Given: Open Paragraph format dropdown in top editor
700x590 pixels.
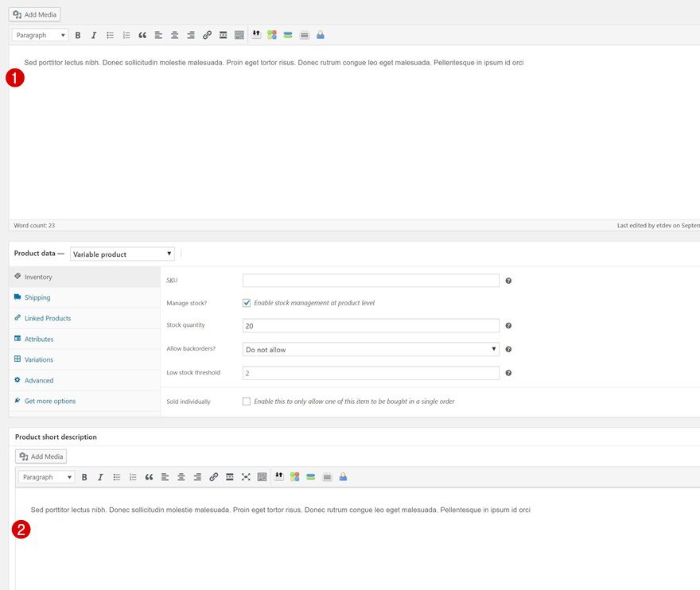Looking at the screenshot, I should 41,35.
